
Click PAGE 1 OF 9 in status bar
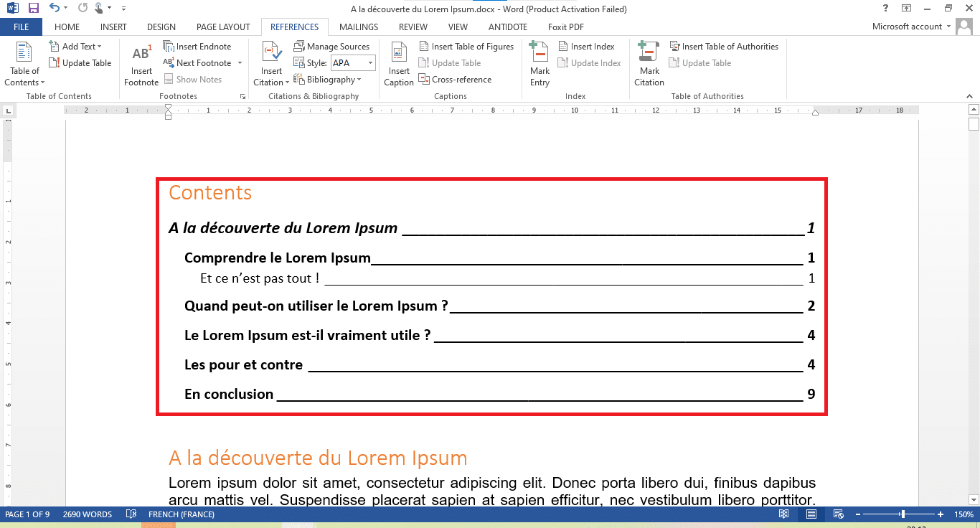(28, 514)
